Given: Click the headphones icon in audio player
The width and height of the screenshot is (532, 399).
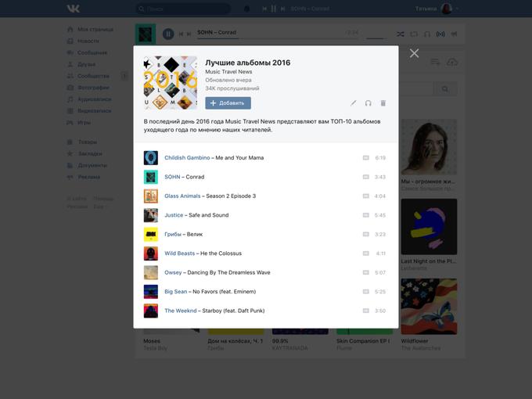Looking at the screenshot, I should pyautogui.click(x=427, y=34).
